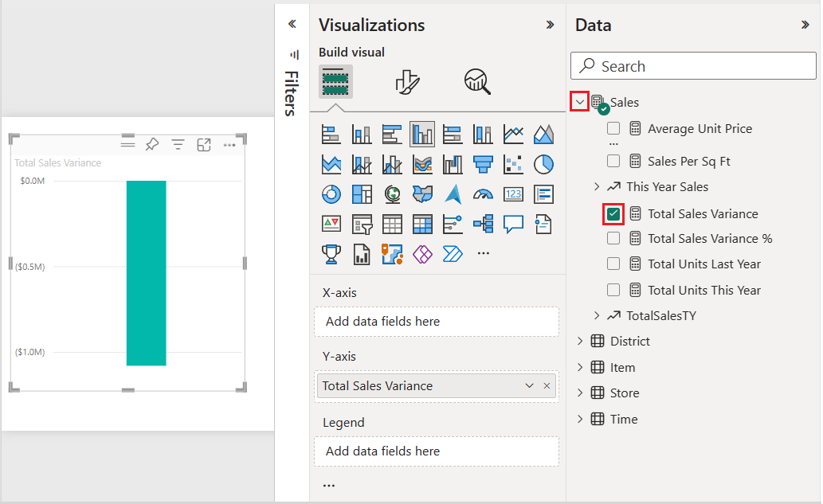Select the card visual showing 123

[515, 195]
